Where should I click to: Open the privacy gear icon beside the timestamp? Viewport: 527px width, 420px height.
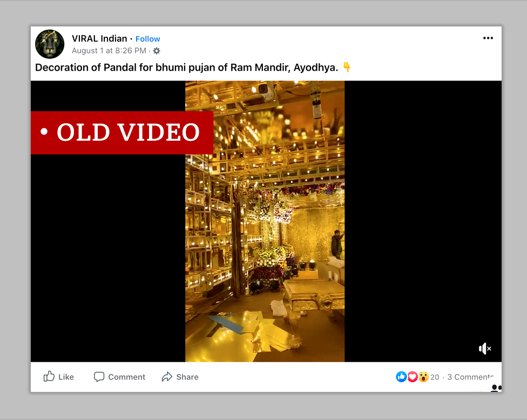pyautogui.click(x=156, y=51)
